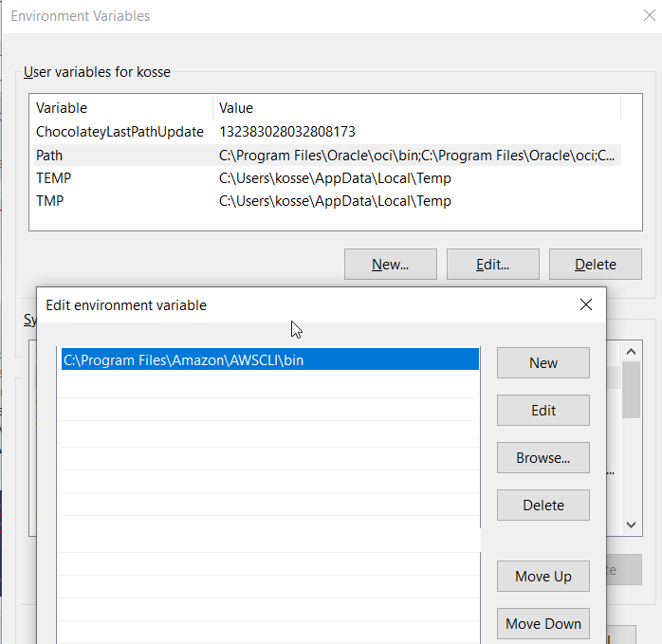Click Edit... under User variables for kosse
The height and width of the screenshot is (644, 662).
pyautogui.click(x=492, y=265)
